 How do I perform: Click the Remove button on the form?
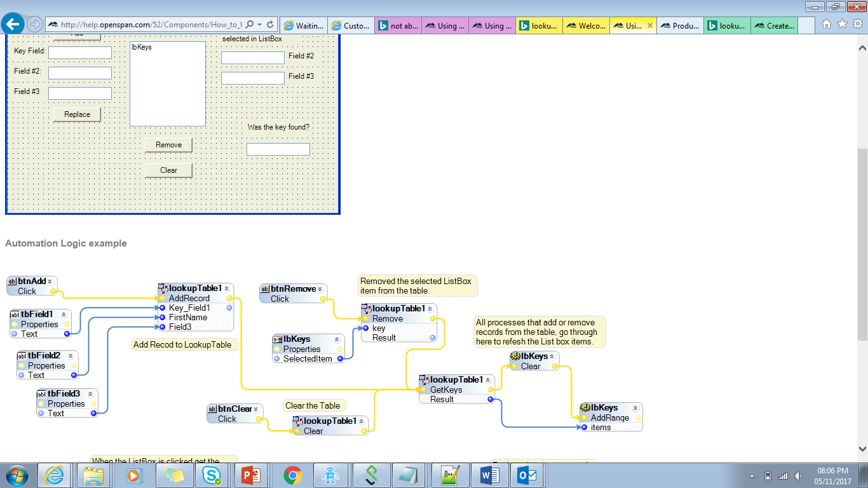coord(168,145)
